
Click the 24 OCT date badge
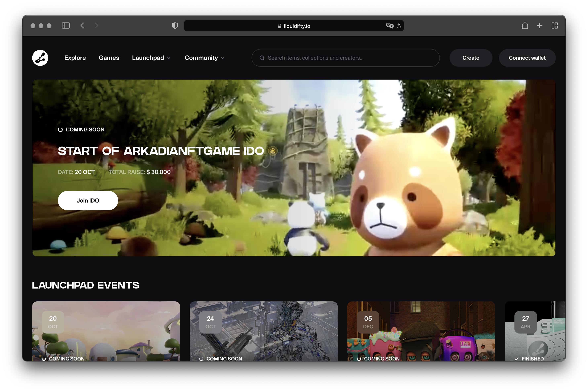pyautogui.click(x=210, y=322)
